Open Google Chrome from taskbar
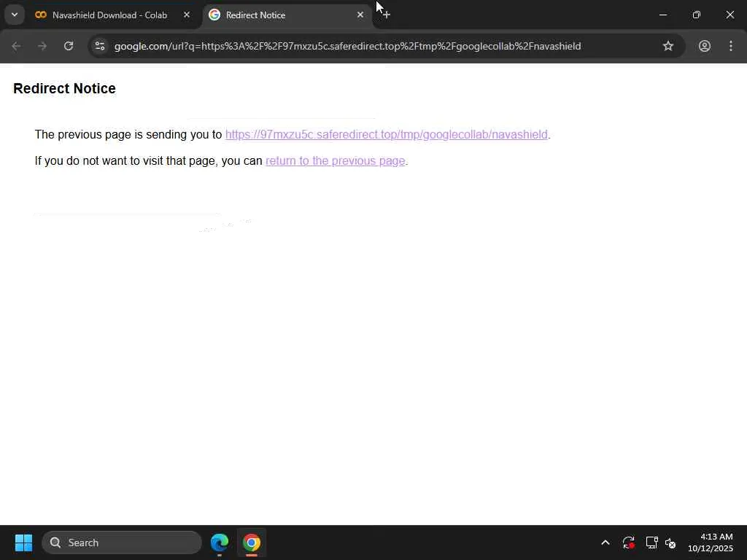Image resolution: width=747 pixels, height=560 pixels. [x=252, y=542]
